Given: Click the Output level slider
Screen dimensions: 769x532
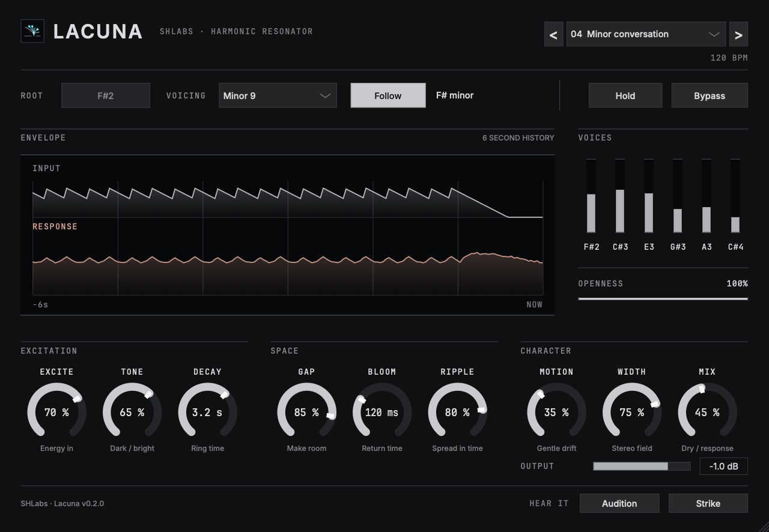Looking at the screenshot, I should [x=642, y=466].
